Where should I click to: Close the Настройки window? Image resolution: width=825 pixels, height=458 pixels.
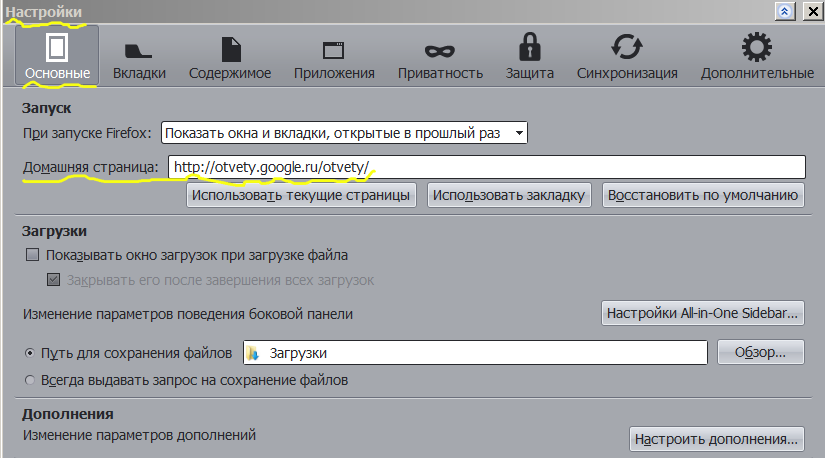tap(813, 11)
